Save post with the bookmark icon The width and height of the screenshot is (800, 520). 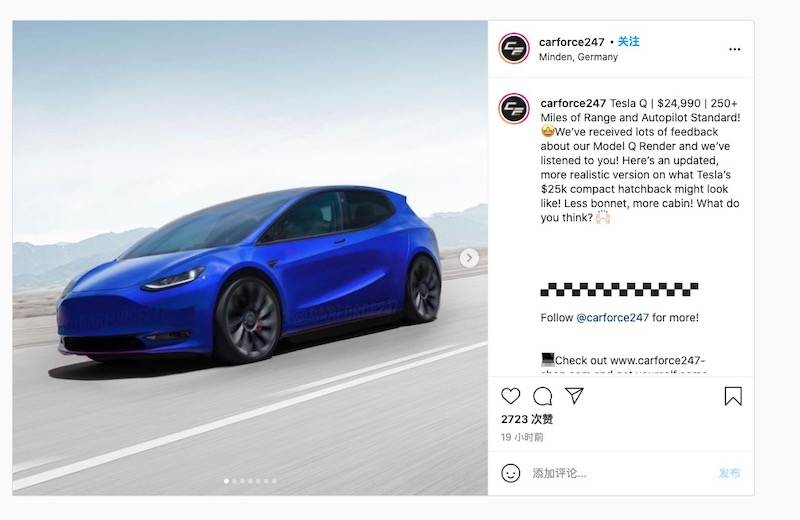coord(733,397)
